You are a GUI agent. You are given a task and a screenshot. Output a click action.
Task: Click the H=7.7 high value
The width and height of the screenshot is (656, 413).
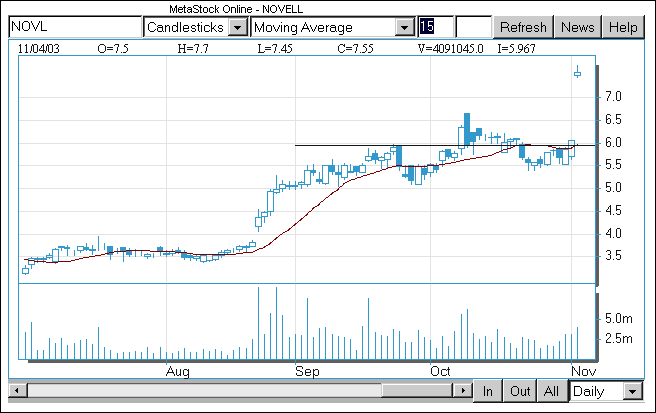[193, 49]
